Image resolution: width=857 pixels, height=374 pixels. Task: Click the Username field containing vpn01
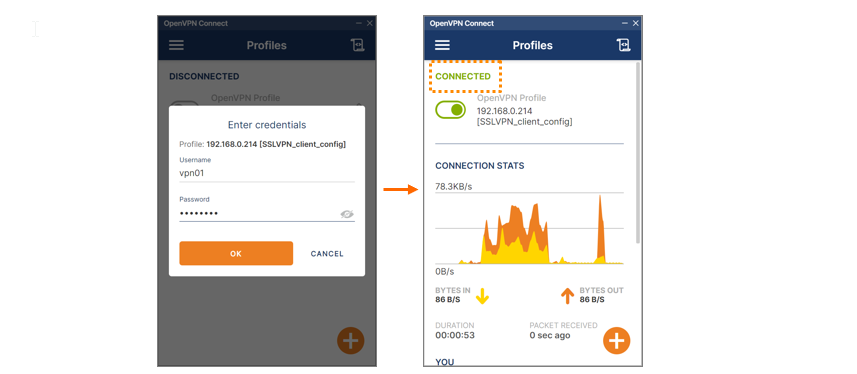[267, 173]
